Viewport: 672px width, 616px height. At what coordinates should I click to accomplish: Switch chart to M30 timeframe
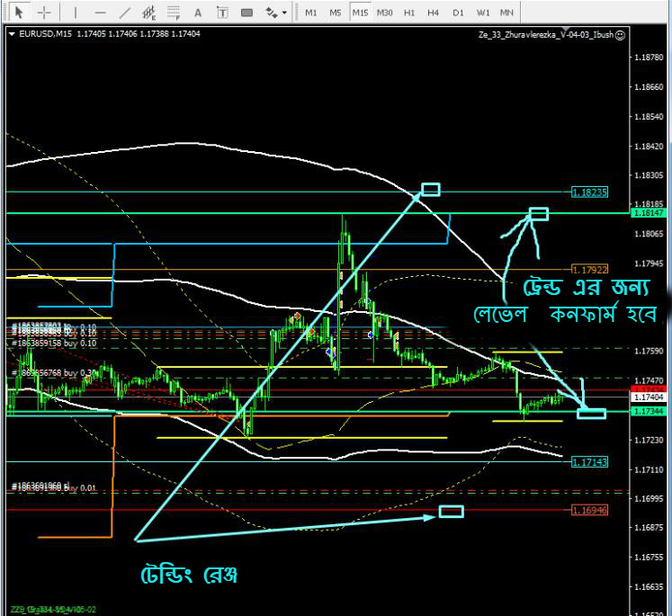[384, 13]
